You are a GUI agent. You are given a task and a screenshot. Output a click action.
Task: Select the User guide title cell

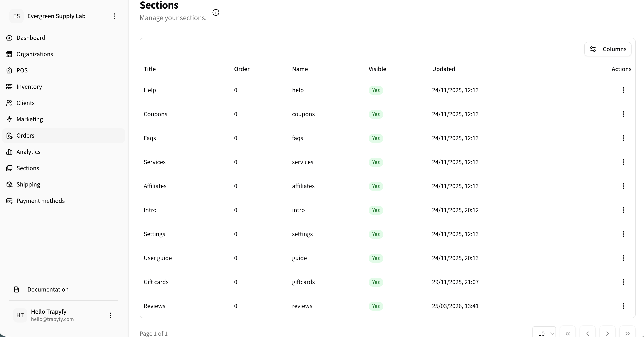click(158, 258)
